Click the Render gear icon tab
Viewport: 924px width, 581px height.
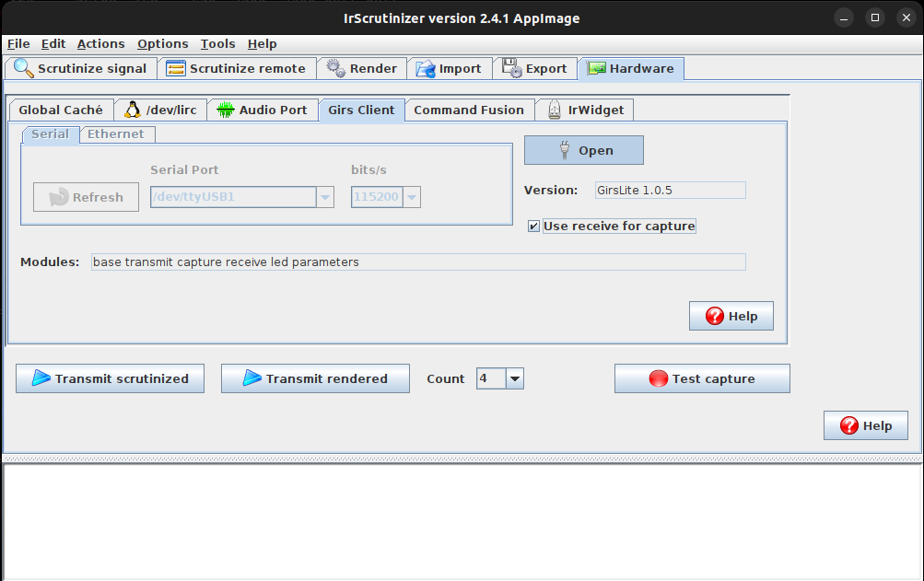335,69
